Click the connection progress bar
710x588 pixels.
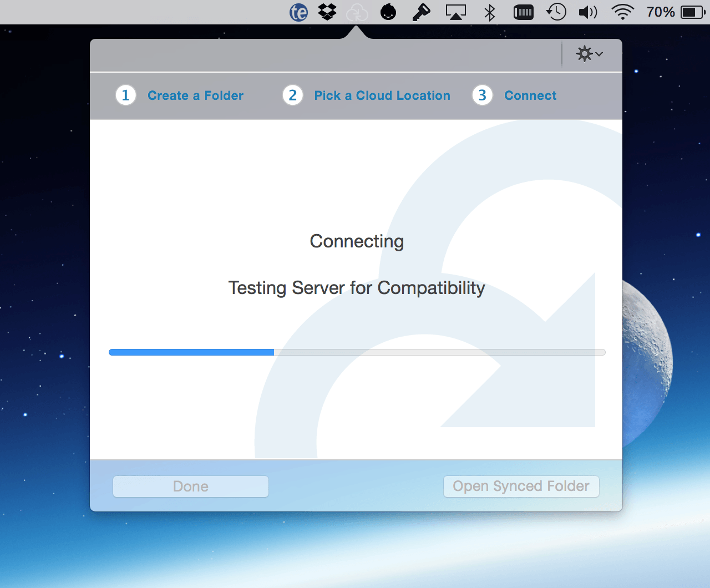click(x=357, y=352)
